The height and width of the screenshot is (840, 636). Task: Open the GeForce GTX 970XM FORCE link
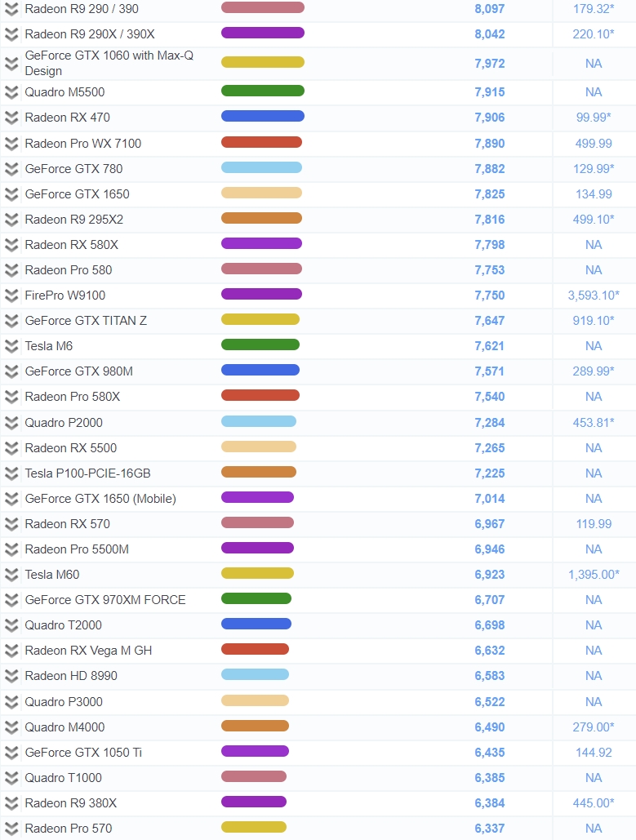pos(105,600)
